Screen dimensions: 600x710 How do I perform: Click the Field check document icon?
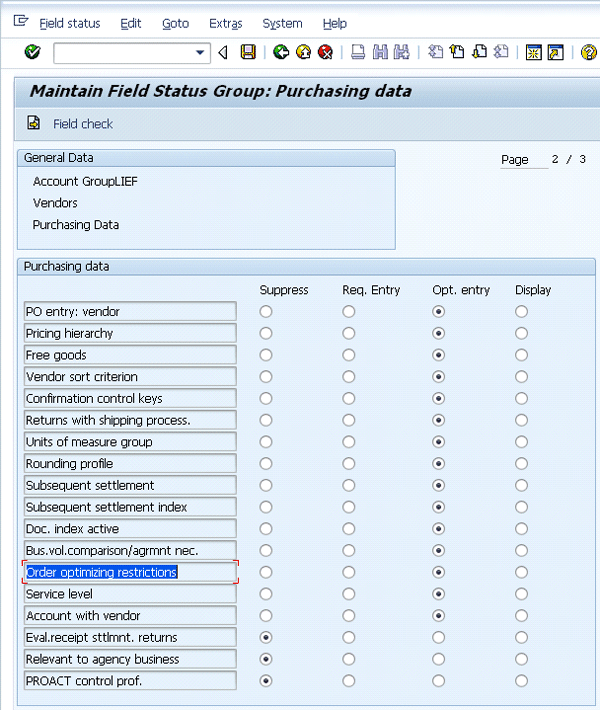tap(34, 123)
